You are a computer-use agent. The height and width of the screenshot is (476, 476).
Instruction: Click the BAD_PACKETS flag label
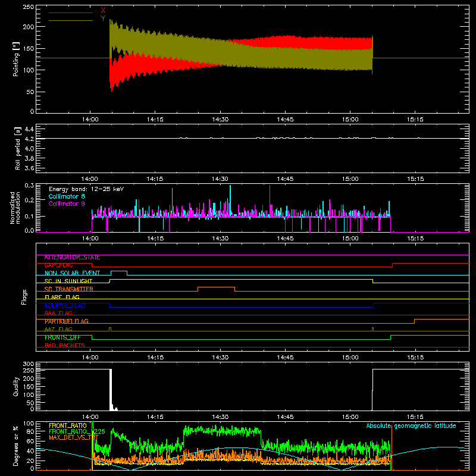pos(65,345)
